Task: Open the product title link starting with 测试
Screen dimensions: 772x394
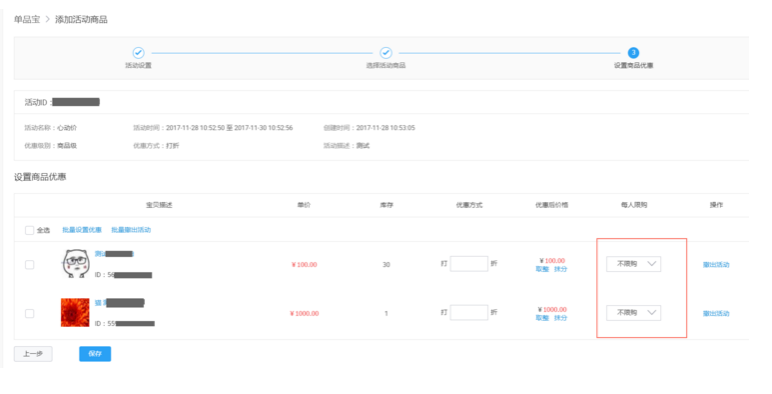Action: tap(114, 254)
